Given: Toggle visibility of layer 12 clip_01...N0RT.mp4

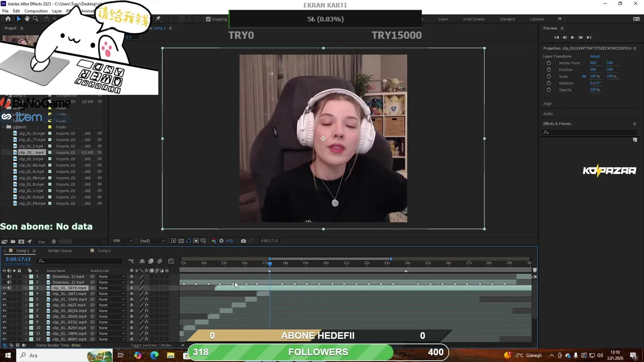Looking at the screenshot, I should (x=5, y=339).
